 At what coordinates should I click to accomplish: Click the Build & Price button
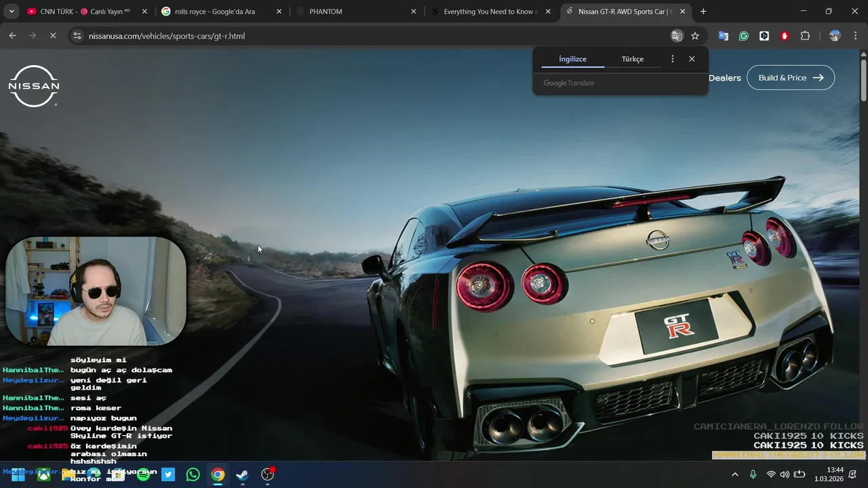coord(791,78)
